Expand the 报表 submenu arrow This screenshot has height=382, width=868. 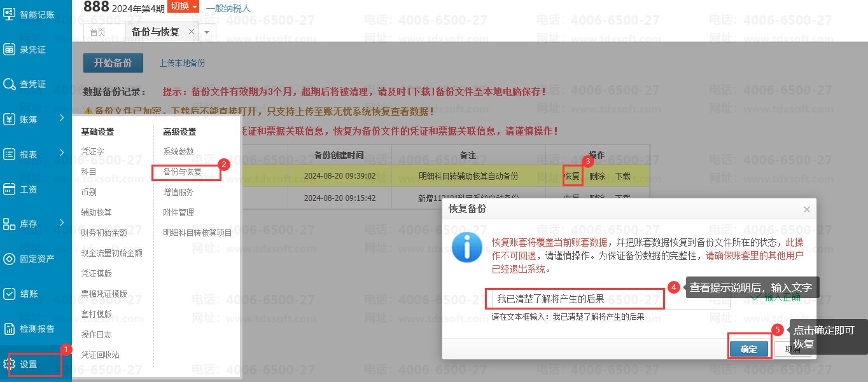(62, 153)
